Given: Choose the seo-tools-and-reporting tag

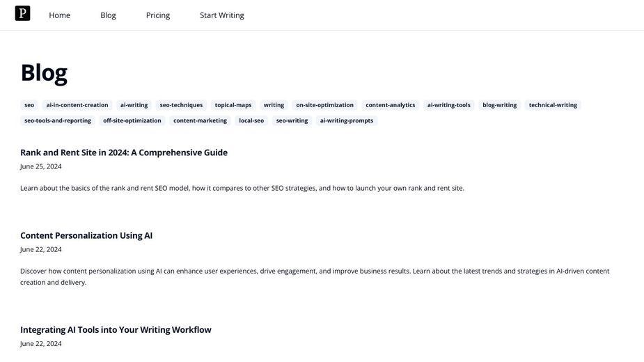Looking at the screenshot, I should click(58, 121).
